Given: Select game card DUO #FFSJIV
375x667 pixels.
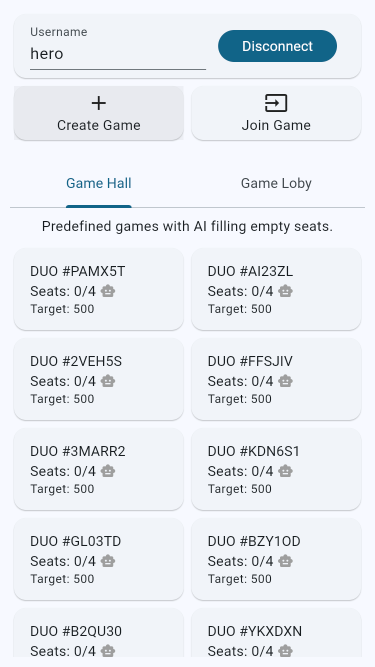Looking at the screenshot, I should click(x=276, y=379).
